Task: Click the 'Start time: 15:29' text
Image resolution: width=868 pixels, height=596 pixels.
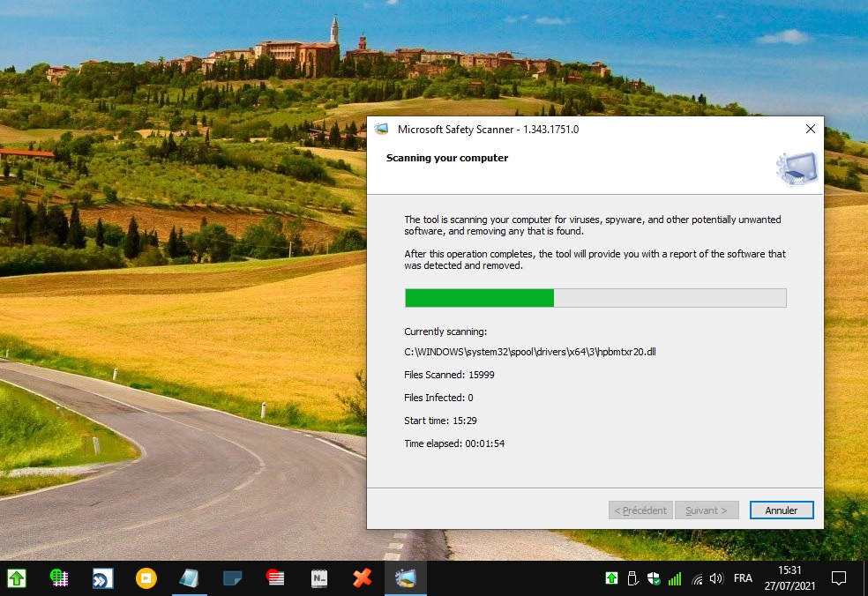Action: [x=440, y=421]
